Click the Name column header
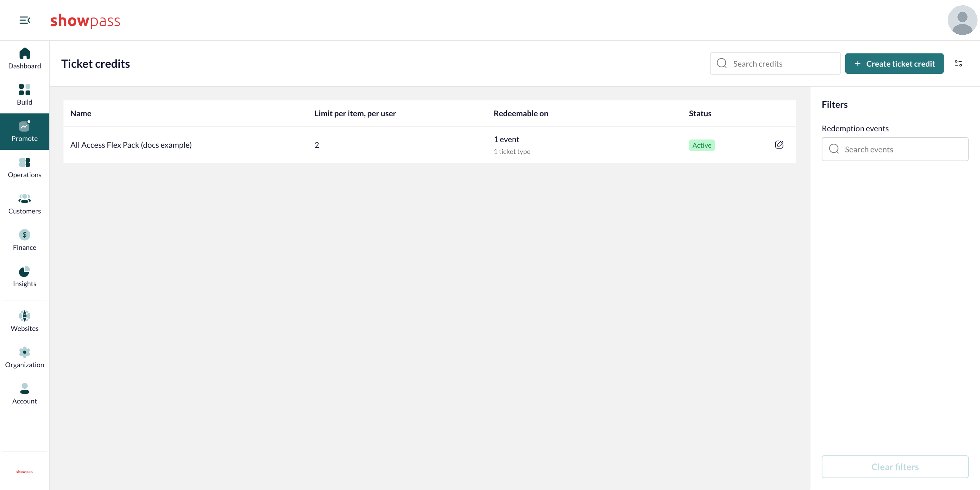The height and width of the screenshot is (490, 980). [x=81, y=113]
